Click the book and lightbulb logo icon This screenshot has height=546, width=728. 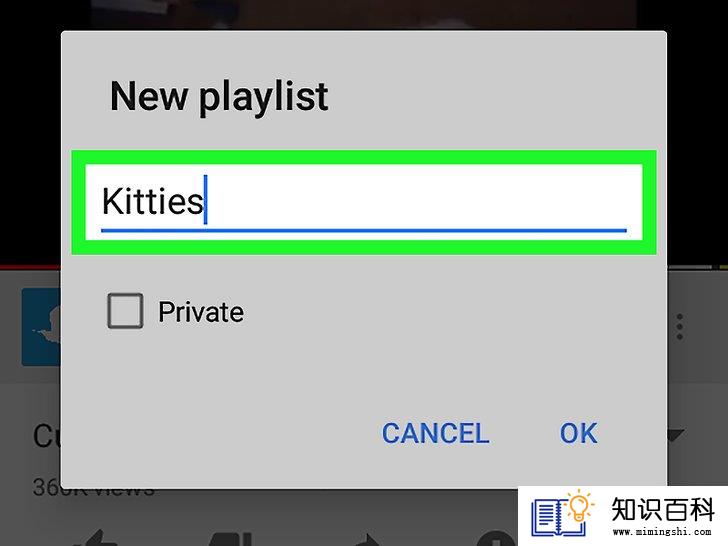click(x=562, y=513)
